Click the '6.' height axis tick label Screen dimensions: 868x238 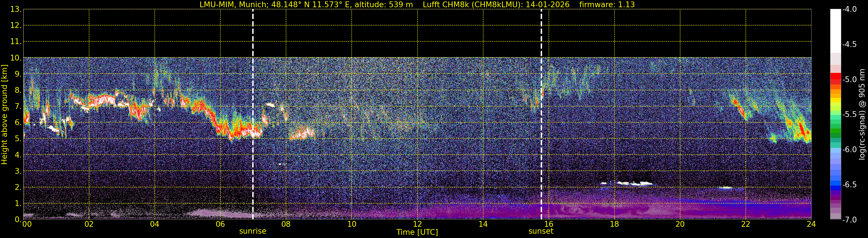point(18,122)
